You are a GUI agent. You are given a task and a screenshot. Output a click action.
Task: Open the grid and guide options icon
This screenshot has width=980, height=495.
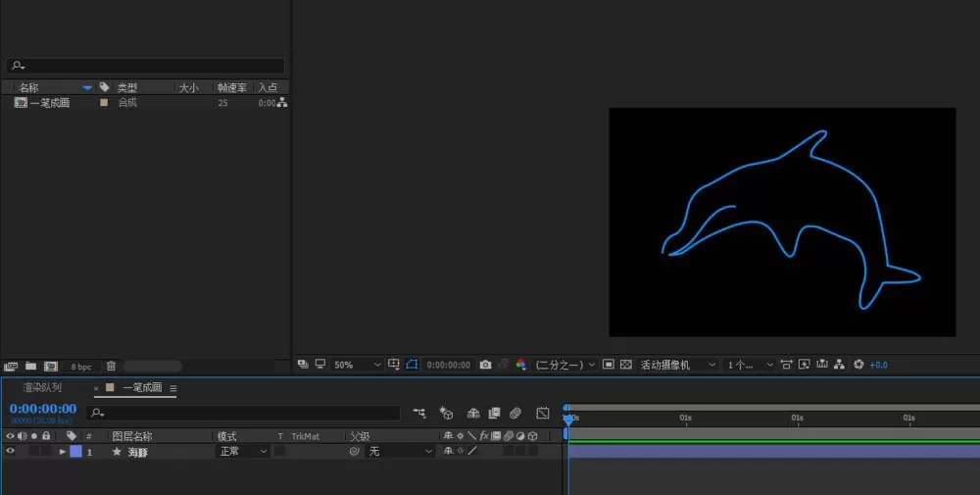[394, 365]
